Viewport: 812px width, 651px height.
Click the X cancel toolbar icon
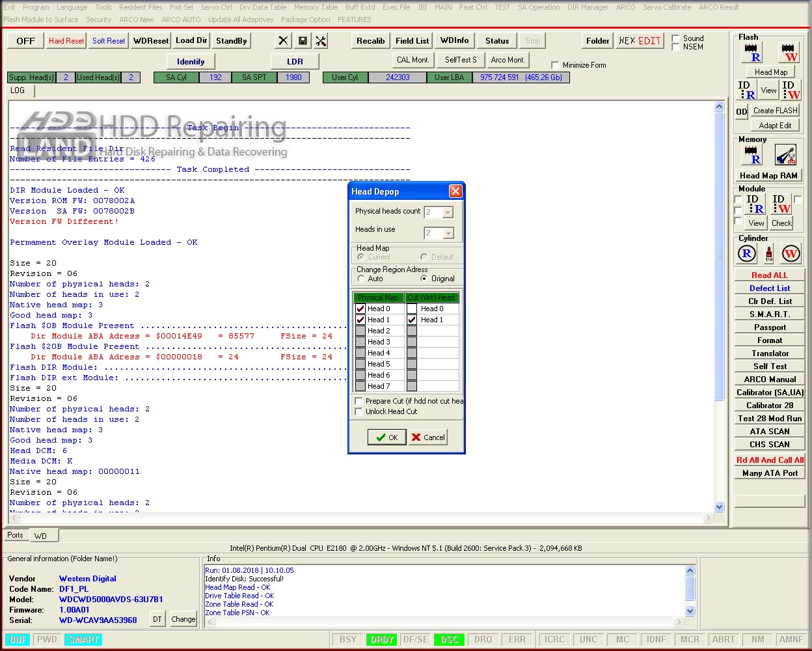click(x=283, y=41)
